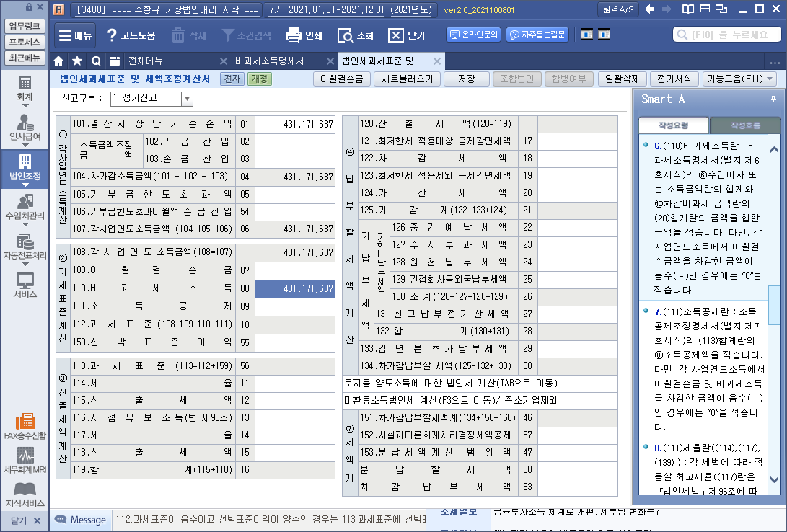Image resolution: width=787 pixels, height=532 pixels.
Task: Click the 저장 button
Action: [466, 79]
